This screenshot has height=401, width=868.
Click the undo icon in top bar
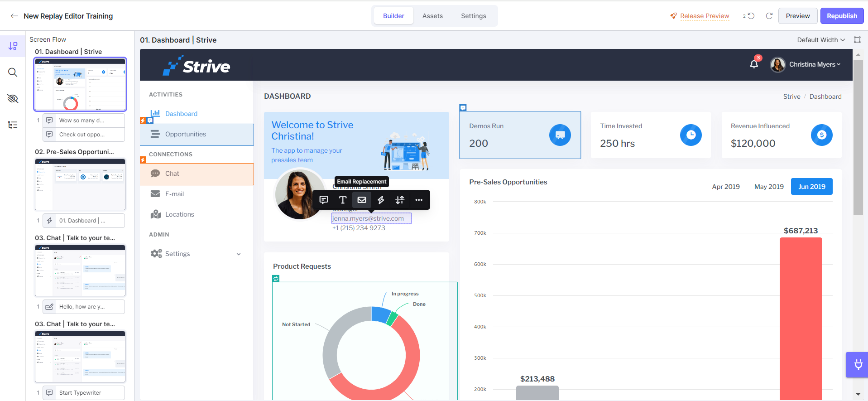click(751, 16)
